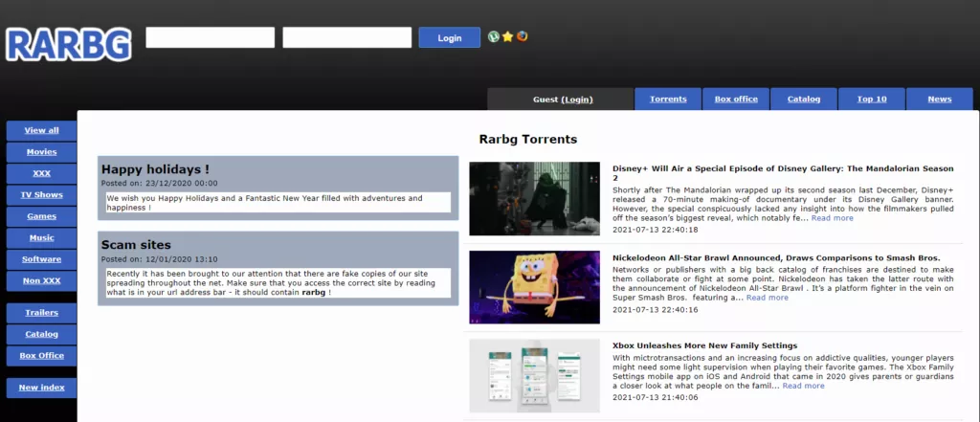
Task: Open the Games category
Action: 41,216
